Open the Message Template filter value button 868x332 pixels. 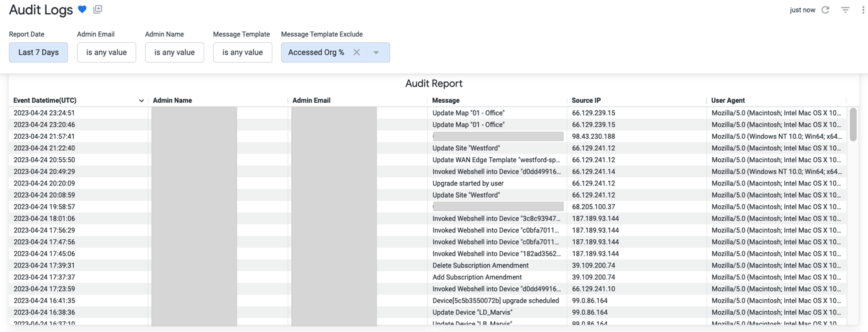tap(243, 52)
